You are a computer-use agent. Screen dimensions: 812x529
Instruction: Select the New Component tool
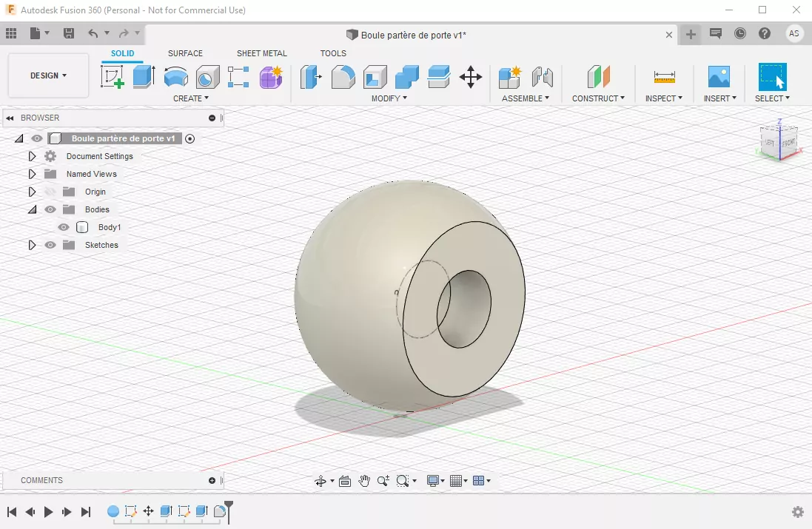coord(510,77)
